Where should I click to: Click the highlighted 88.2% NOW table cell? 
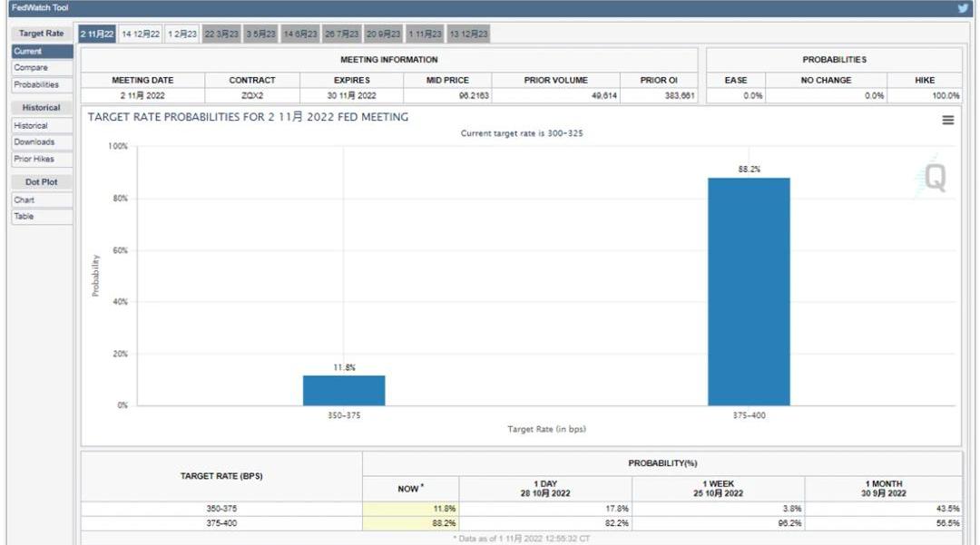(411, 523)
